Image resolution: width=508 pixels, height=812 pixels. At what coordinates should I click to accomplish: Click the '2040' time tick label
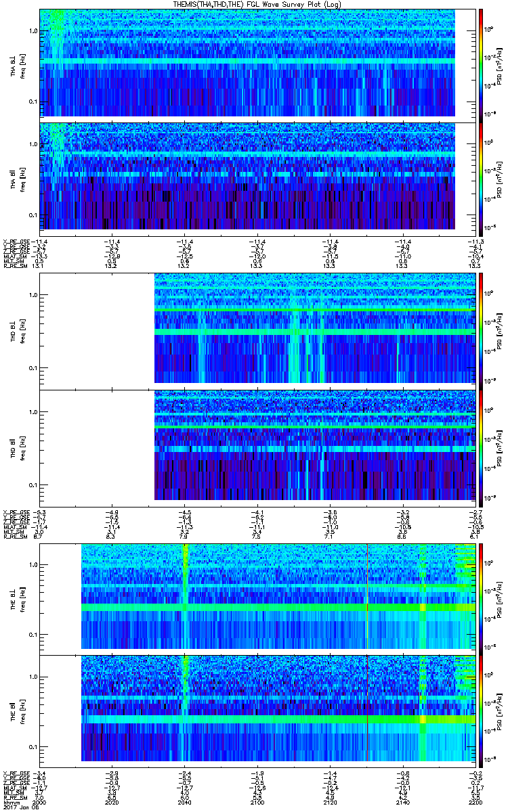click(x=185, y=803)
